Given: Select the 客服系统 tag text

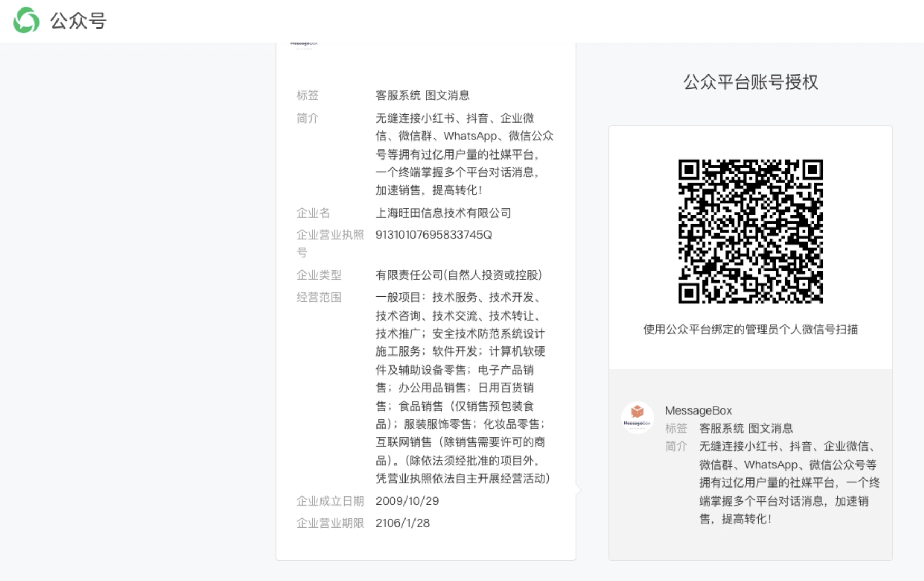Looking at the screenshot, I should click(399, 96).
